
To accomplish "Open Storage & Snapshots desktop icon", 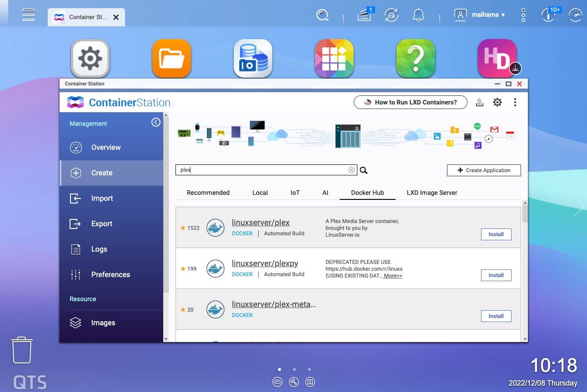I will [x=253, y=59].
